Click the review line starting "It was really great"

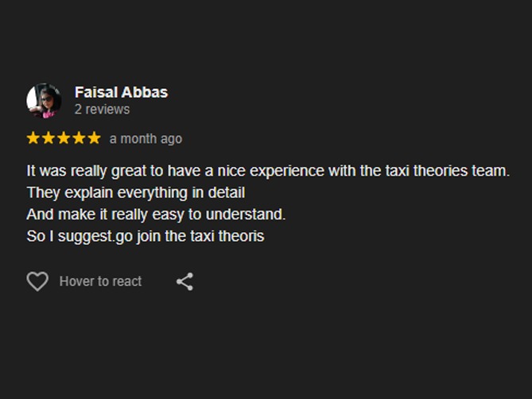(x=267, y=171)
